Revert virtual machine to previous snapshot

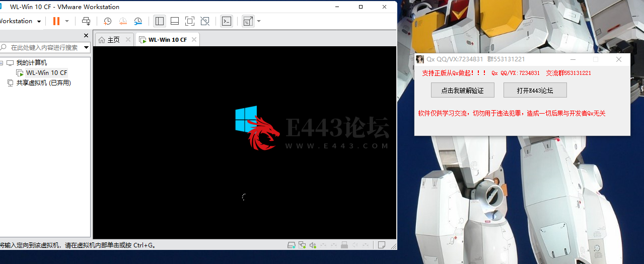(123, 21)
